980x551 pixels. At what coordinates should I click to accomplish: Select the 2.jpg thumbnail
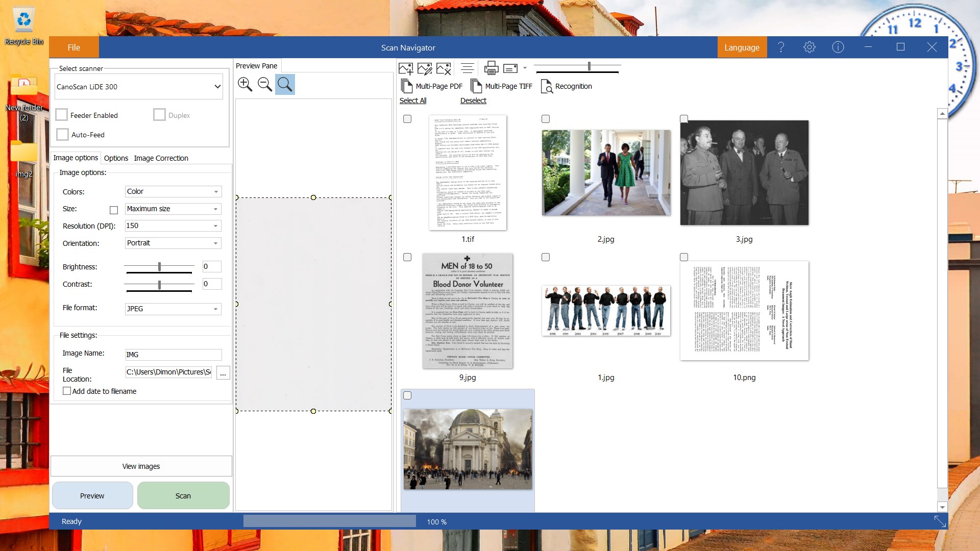(x=606, y=172)
